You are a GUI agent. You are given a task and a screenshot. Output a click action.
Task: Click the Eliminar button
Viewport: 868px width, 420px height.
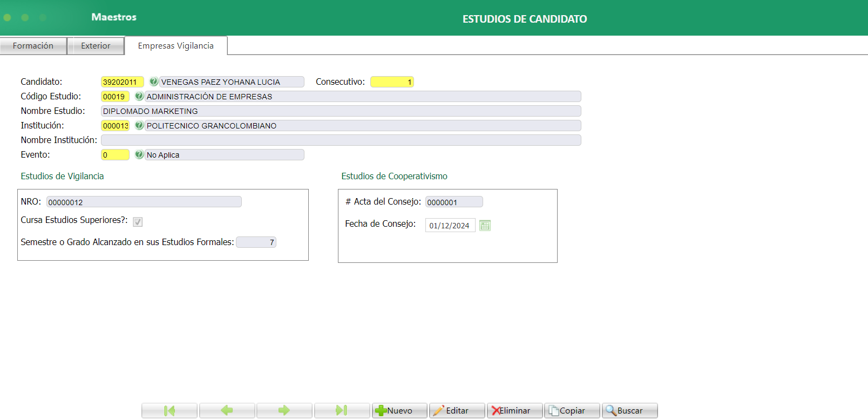pos(515,410)
